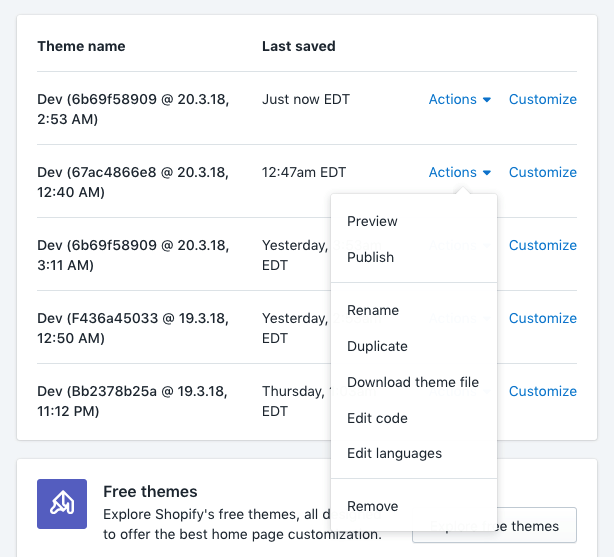Select theme name Dev (6b69f58909 @ 20.3.18, 3:11 AM)
The image size is (614, 557).
tap(133, 255)
